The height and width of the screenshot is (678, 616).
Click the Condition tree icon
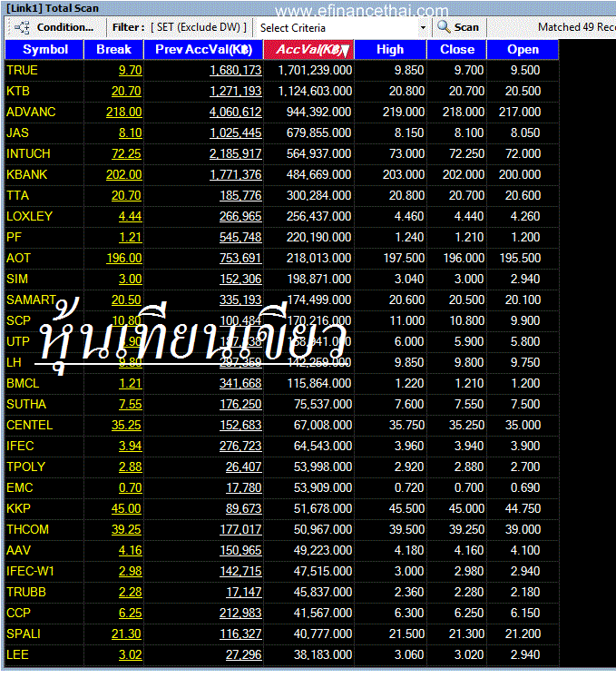22,27
